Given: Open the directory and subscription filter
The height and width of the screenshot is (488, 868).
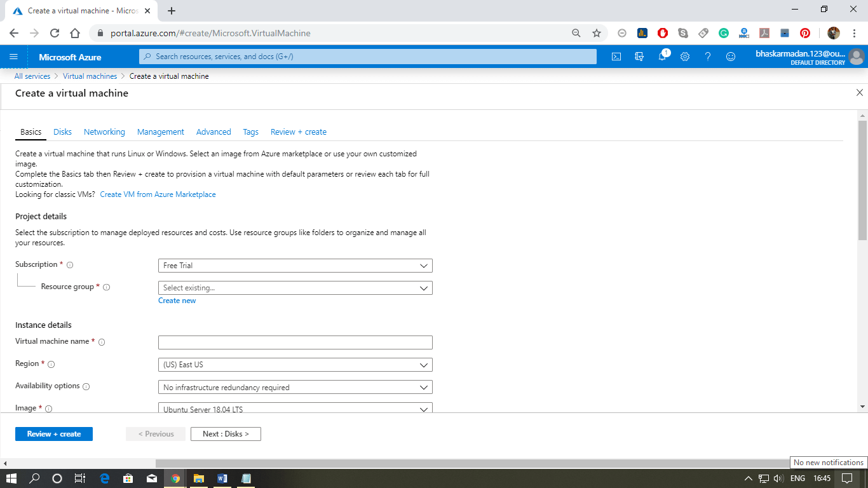Looking at the screenshot, I should [x=639, y=57].
